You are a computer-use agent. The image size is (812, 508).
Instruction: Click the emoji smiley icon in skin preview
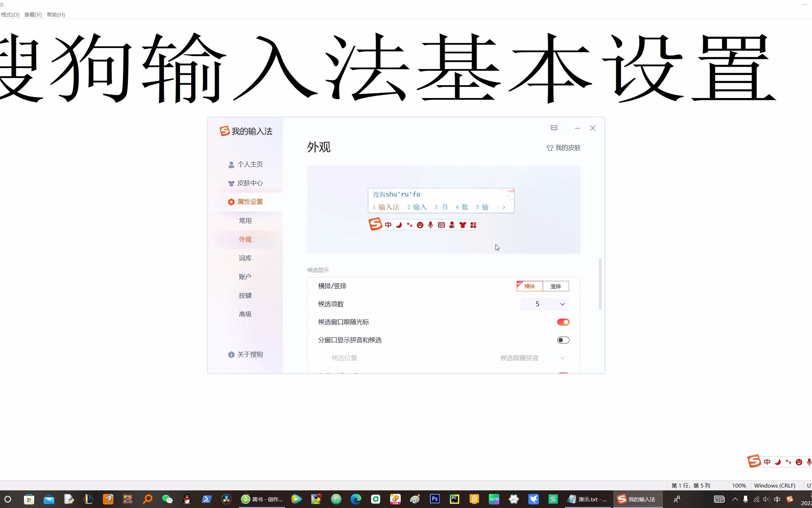[420, 225]
